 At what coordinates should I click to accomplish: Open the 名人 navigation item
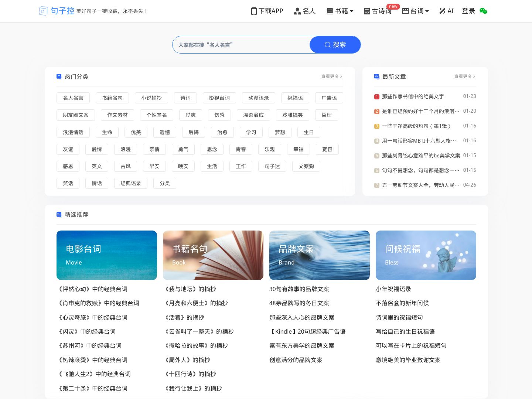[305, 11]
